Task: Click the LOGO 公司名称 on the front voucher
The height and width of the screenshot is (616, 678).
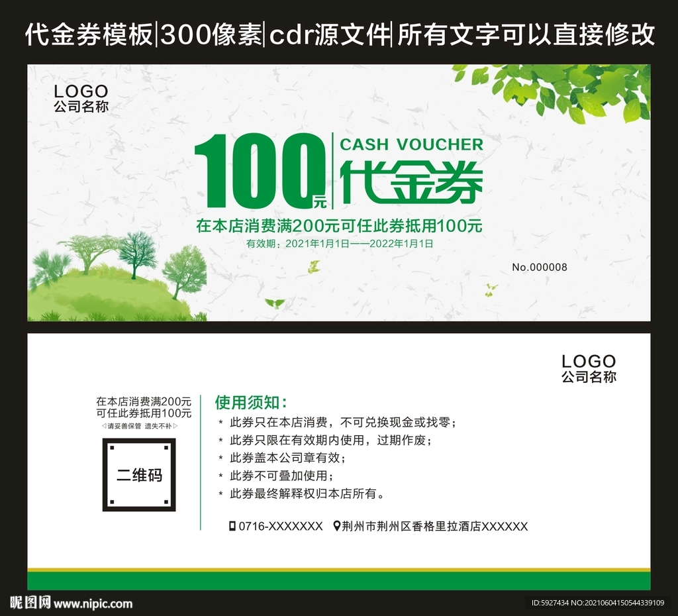Action: pos(81,98)
